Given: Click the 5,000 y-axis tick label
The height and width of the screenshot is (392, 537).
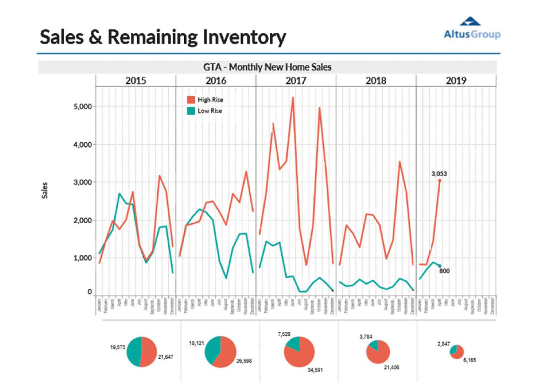Looking at the screenshot, I should pos(83,107).
